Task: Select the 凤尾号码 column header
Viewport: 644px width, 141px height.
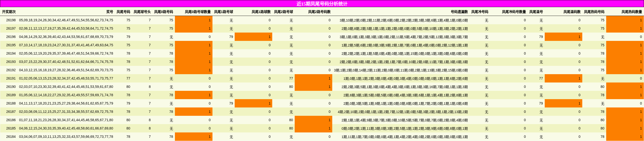Action: [x=123, y=12]
